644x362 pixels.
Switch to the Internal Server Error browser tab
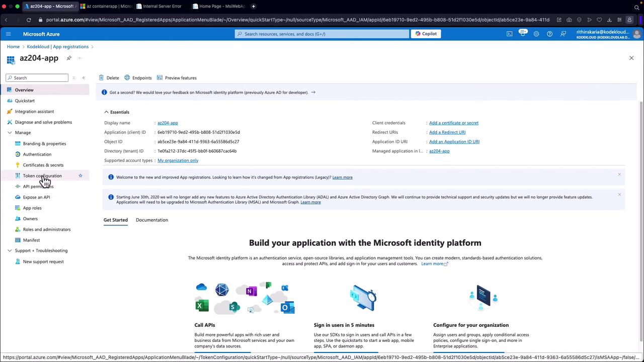coord(161,6)
